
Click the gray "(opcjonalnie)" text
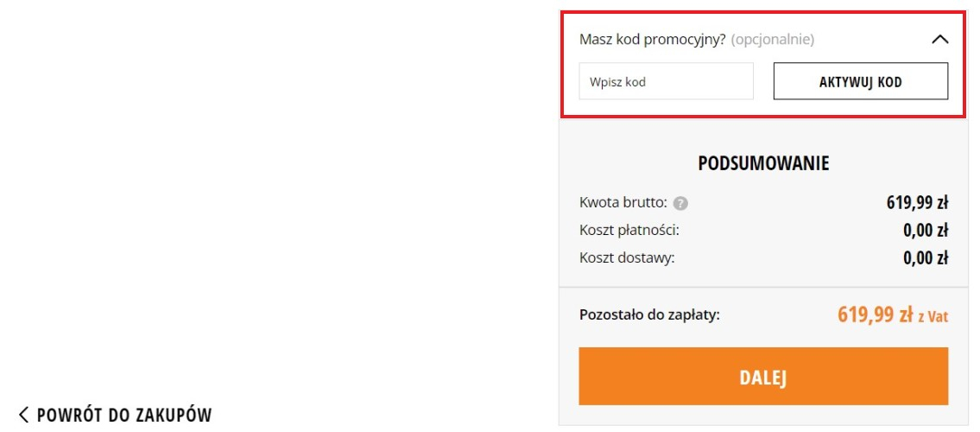click(773, 39)
